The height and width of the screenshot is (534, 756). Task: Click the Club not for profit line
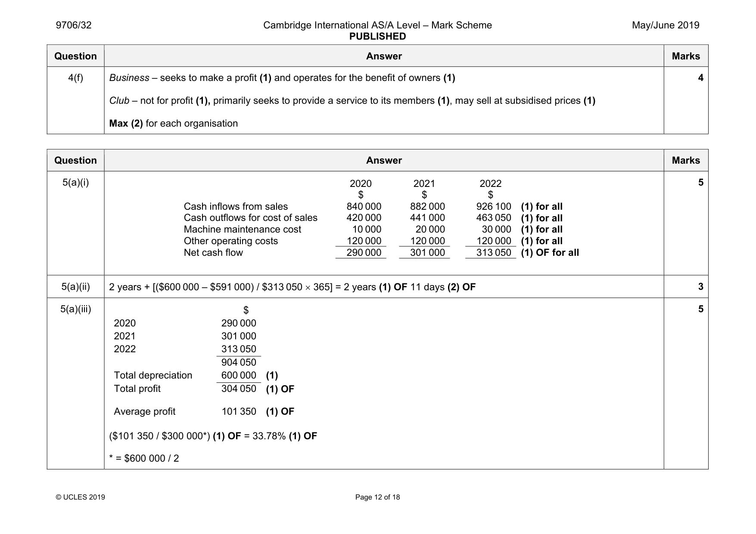352,100
